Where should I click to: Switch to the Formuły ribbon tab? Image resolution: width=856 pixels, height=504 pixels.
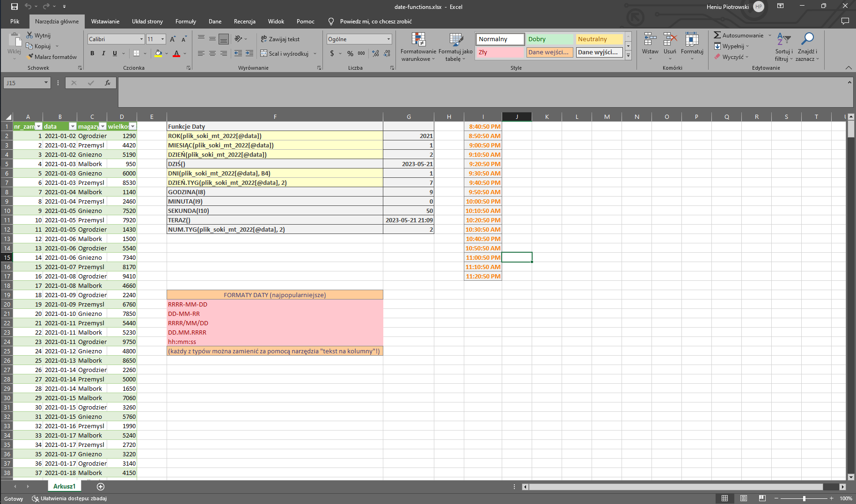pos(185,22)
